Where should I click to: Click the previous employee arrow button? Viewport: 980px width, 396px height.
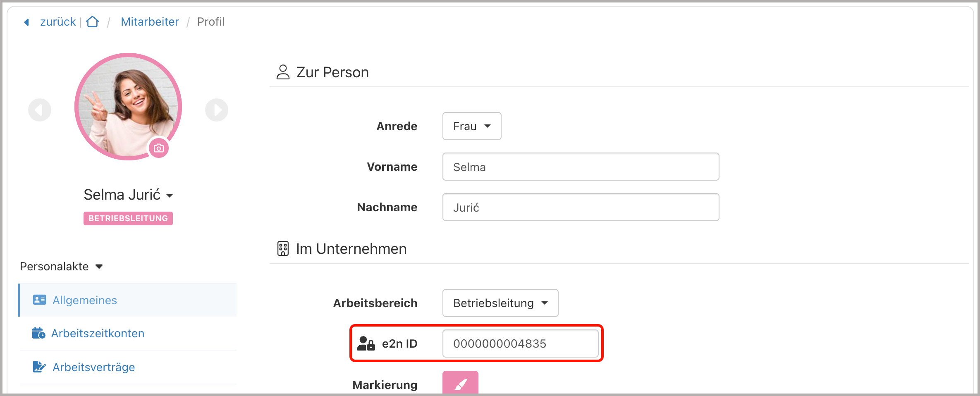(x=40, y=110)
